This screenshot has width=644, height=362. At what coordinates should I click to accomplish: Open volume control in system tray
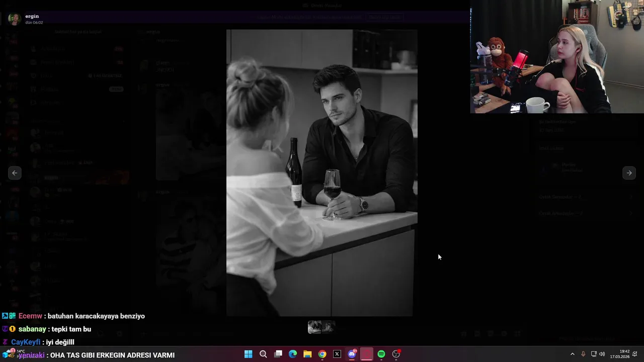click(602, 354)
